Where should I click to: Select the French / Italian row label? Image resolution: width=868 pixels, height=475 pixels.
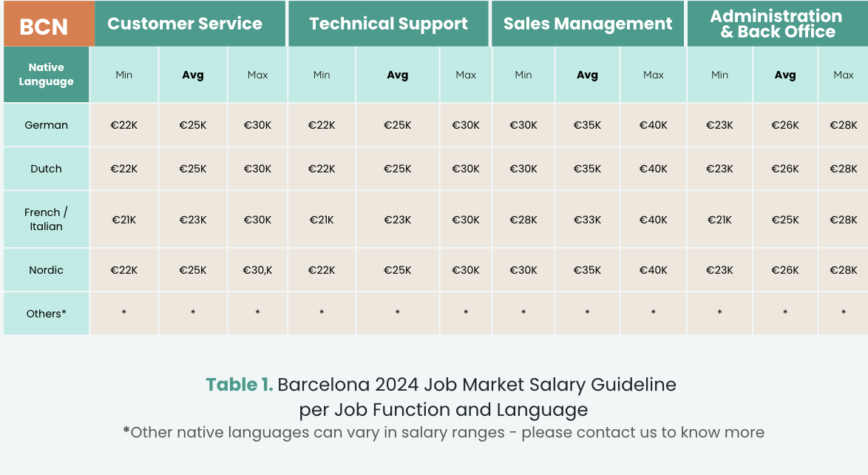pos(47,220)
